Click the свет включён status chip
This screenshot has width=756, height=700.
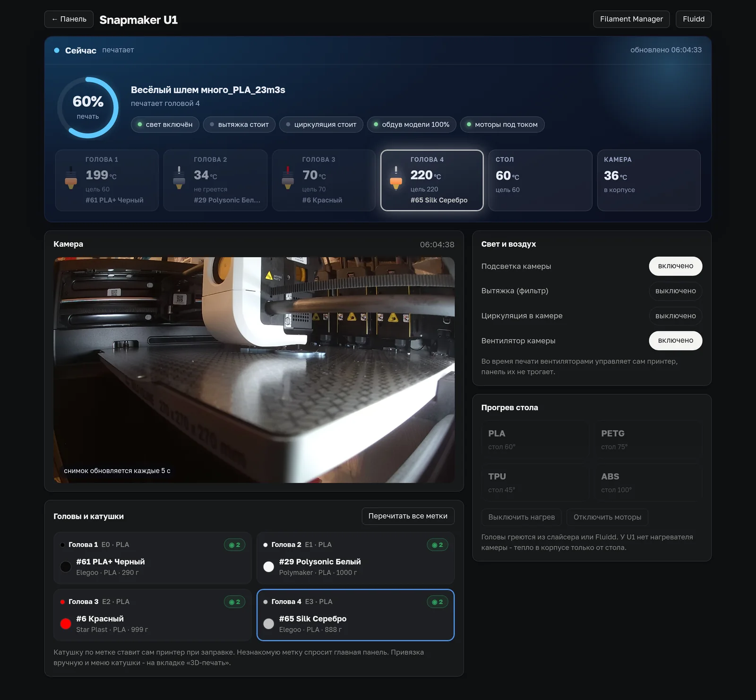[165, 125]
